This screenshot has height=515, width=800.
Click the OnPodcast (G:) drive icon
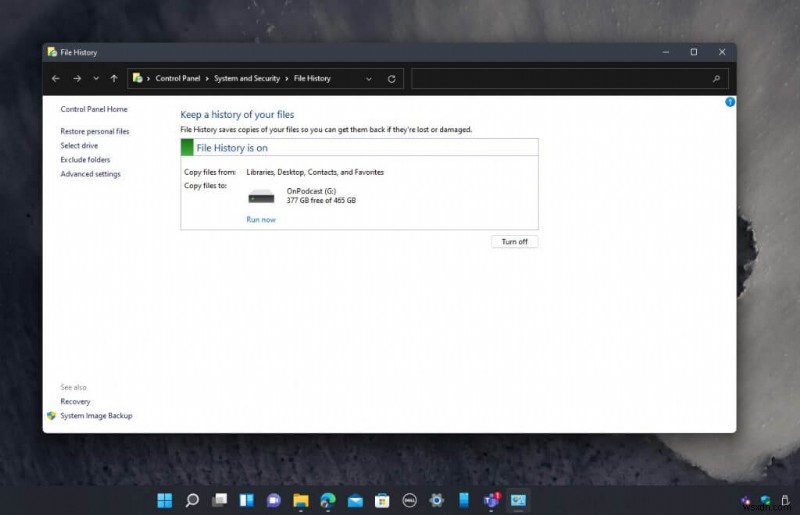point(261,196)
